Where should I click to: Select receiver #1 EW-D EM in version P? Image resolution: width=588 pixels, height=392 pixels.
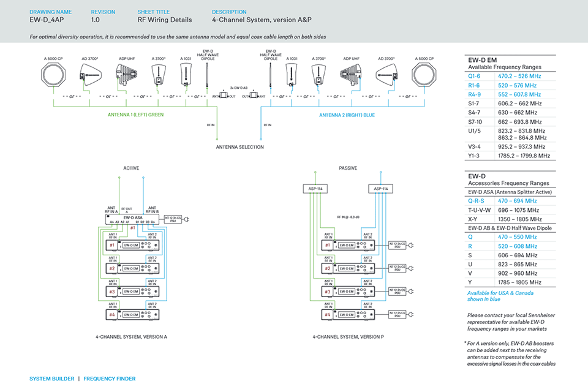[348, 246]
